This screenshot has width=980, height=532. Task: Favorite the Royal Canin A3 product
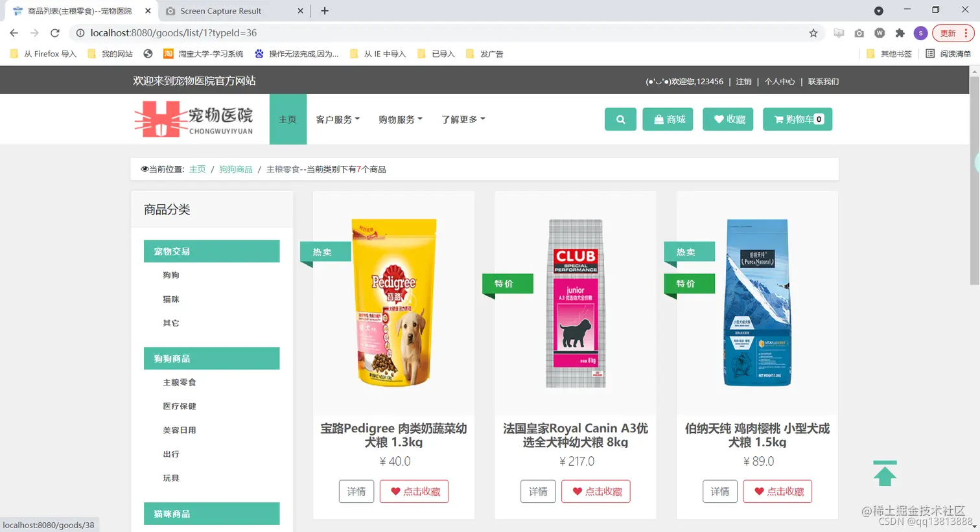click(x=596, y=491)
